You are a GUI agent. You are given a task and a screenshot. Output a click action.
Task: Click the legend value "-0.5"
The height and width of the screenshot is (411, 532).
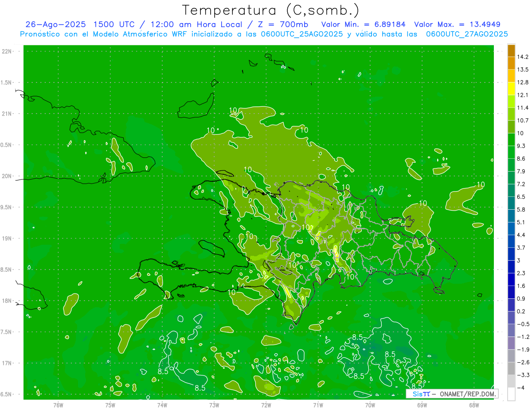point(523,324)
